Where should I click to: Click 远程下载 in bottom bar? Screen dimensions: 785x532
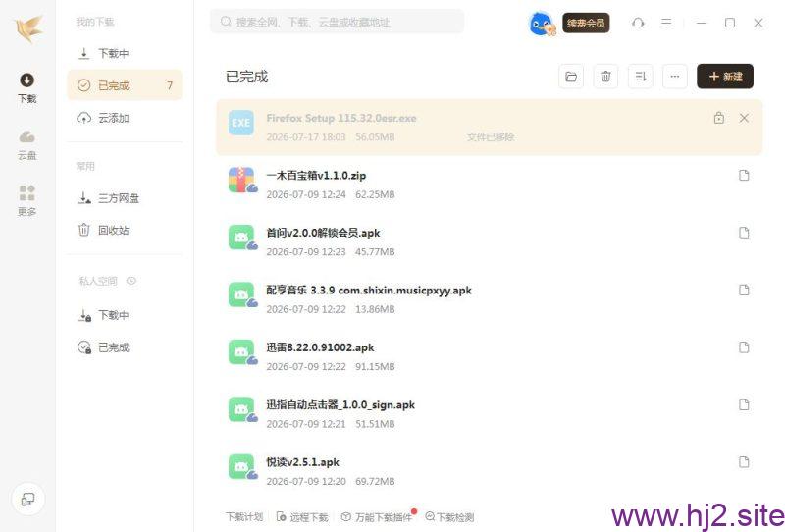pos(302,517)
